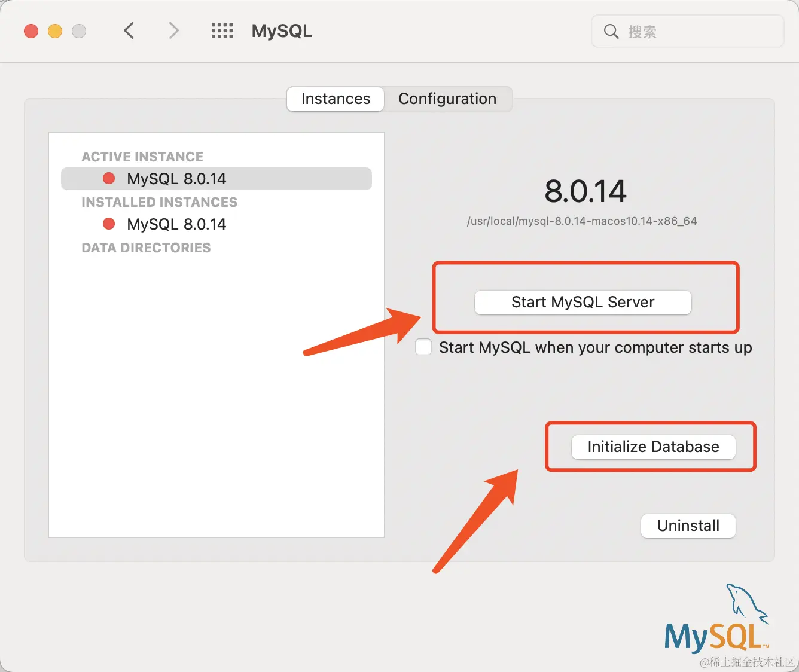Click the search magnifier icon
Screen dimensions: 799x672
pos(611,31)
